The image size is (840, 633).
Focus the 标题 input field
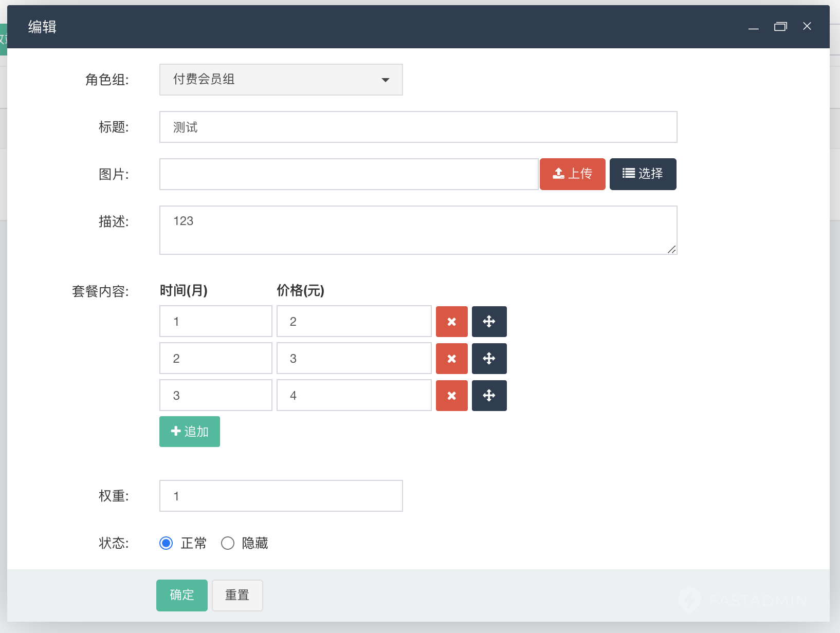pyautogui.click(x=418, y=127)
